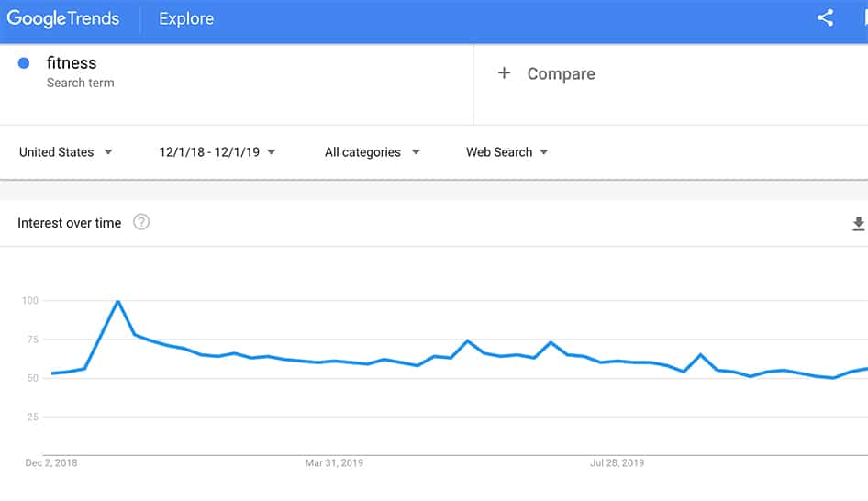Screen dimensions: 868x501
Task: Click the Jul 28, 2019 axis label
Action: pos(618,462)
